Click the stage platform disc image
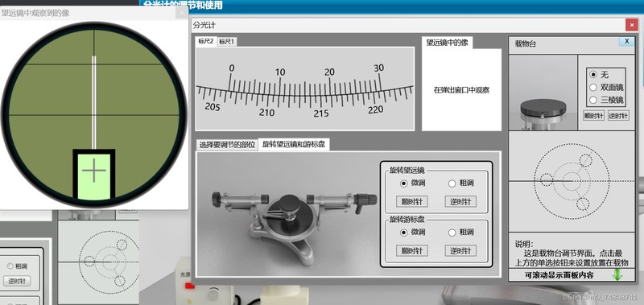The image size is (644, 305). (543, 93)
